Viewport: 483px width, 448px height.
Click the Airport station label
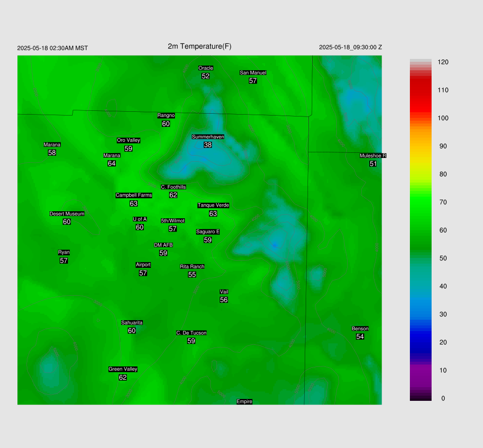[143, 265]
